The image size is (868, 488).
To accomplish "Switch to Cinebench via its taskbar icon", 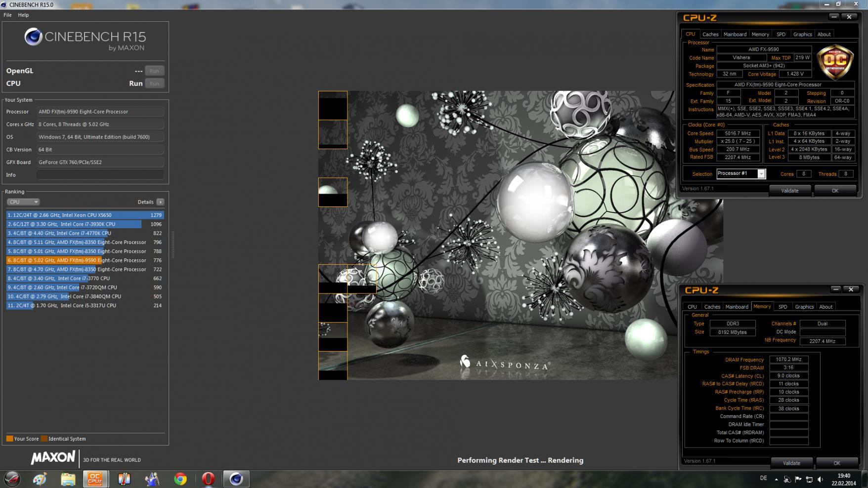I will point(236,479).
